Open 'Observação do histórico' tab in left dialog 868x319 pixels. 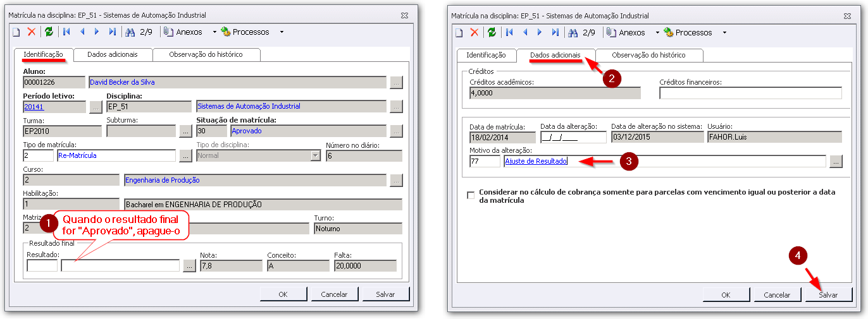pos(206,54)
